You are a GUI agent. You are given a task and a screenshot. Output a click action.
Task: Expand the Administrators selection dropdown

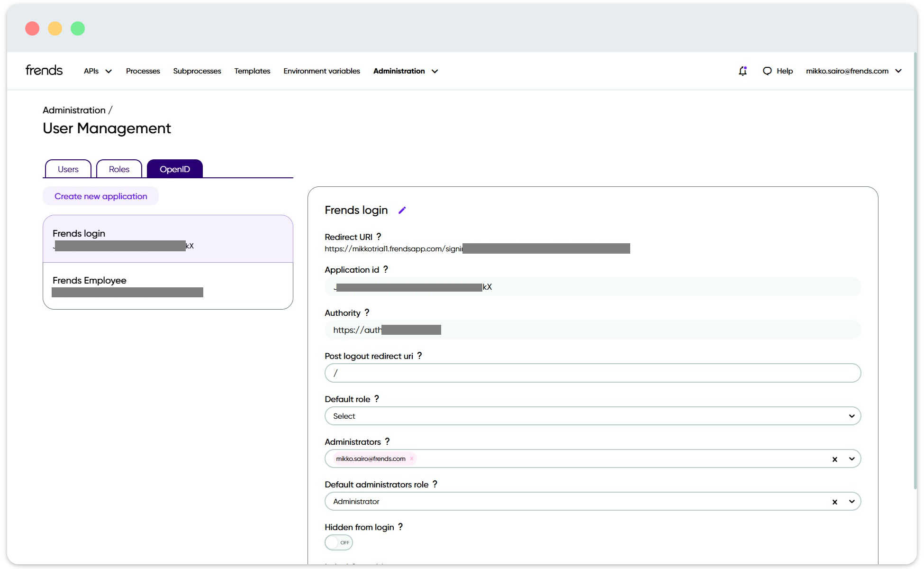(x=852, y=459)
